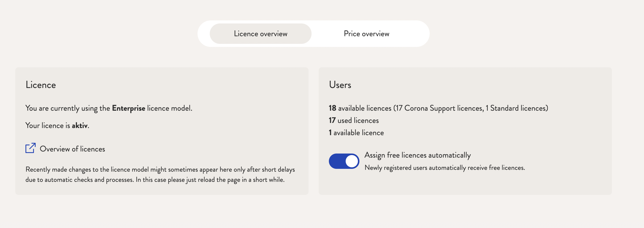This screenshot has width=644, height=228.
Task: Click the Recently made changes notice paragraph
Action: tap(160, 175)
